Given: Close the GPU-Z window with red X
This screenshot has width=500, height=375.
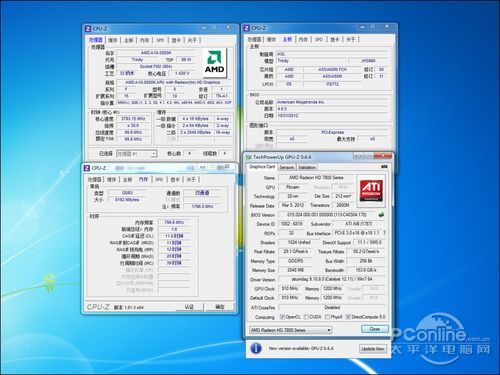Looking at the screenshot, I should pyautogui.click(x=383, y=156).
